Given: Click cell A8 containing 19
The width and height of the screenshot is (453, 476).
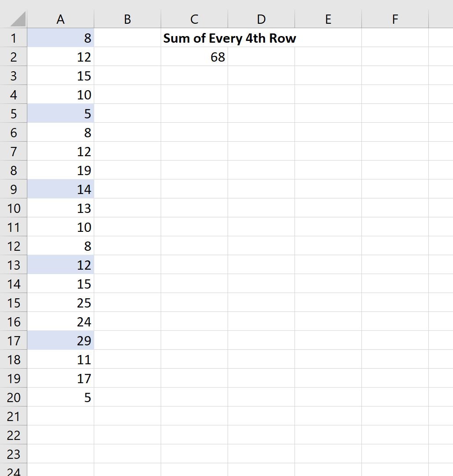Looking at the screenshot, I should pyautogui.click(x=60, y=170).
